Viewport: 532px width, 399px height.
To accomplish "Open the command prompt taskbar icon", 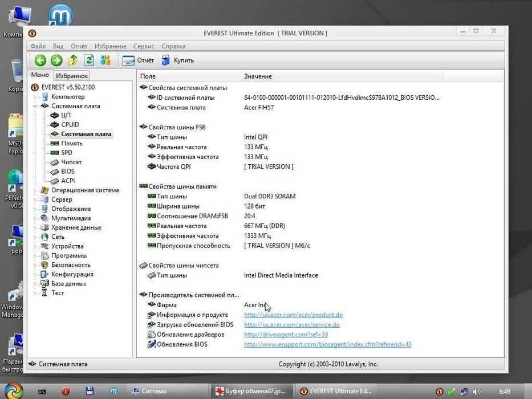I will click(42, 392).
